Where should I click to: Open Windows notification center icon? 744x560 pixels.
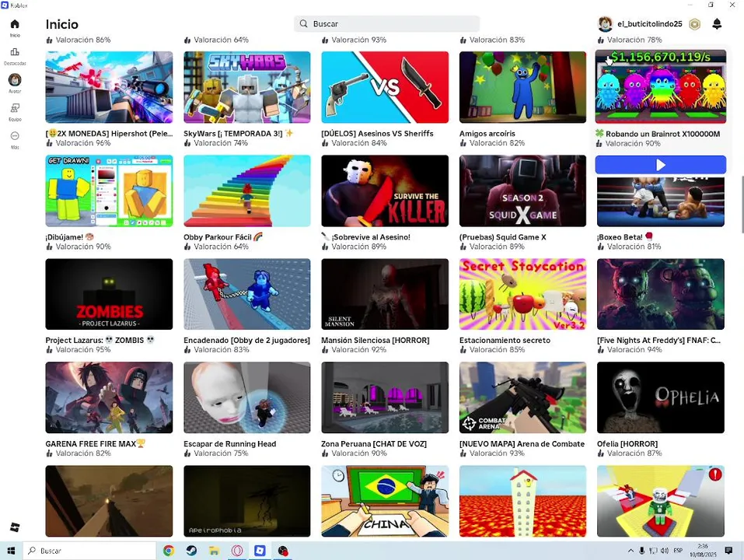coord(728,551)
